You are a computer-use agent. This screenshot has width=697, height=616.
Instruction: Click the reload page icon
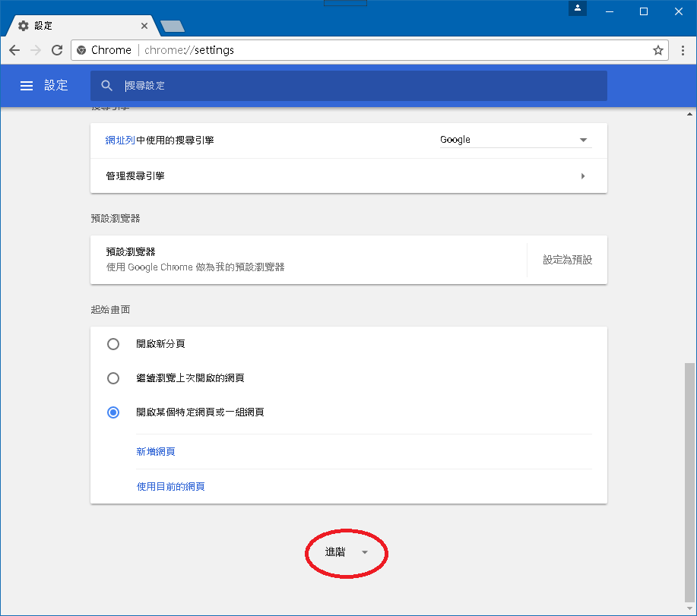tap(56, 50)
